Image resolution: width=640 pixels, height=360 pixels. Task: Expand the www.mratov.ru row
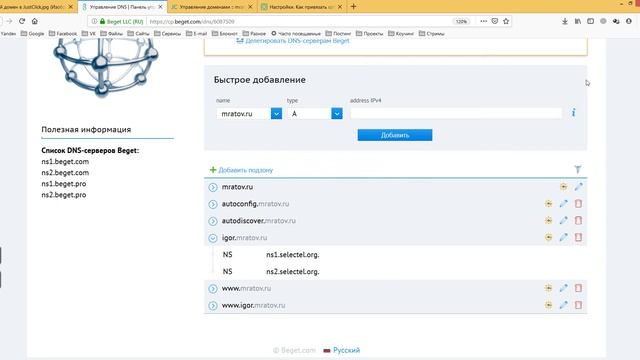click(x=213, y=289)
